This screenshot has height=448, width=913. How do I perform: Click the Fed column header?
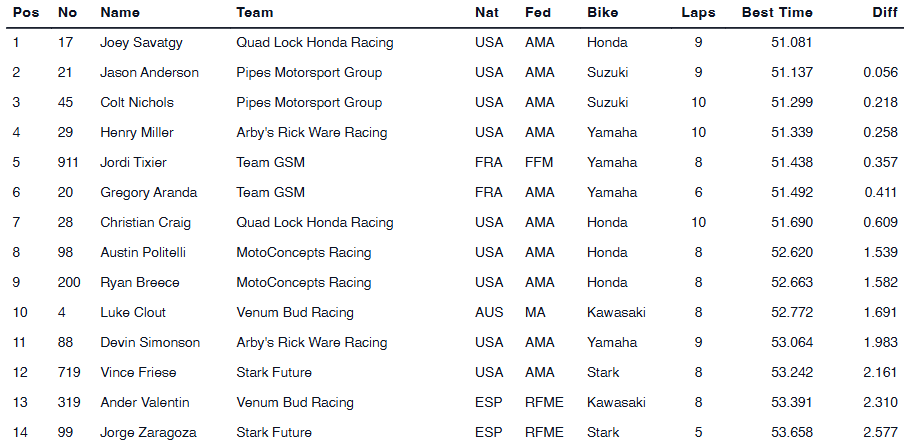click(x=538, y=13)
